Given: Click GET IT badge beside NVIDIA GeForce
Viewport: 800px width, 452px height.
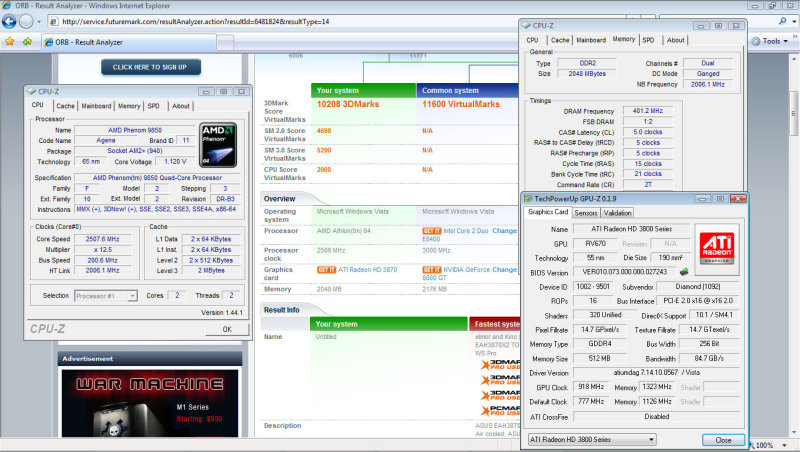Looking at the screenshot, I should [x=432, y=269].
